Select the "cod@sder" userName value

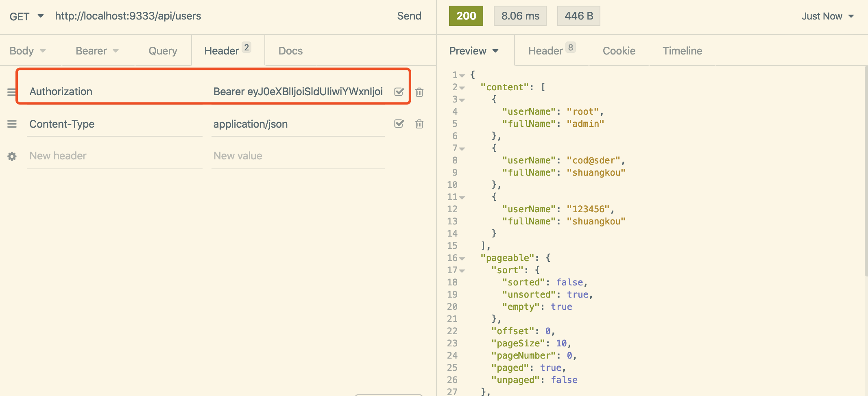[593, 161]
